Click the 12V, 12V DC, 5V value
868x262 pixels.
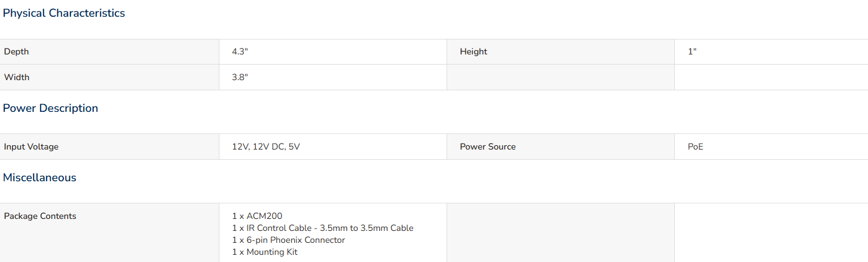coord(266,147)
